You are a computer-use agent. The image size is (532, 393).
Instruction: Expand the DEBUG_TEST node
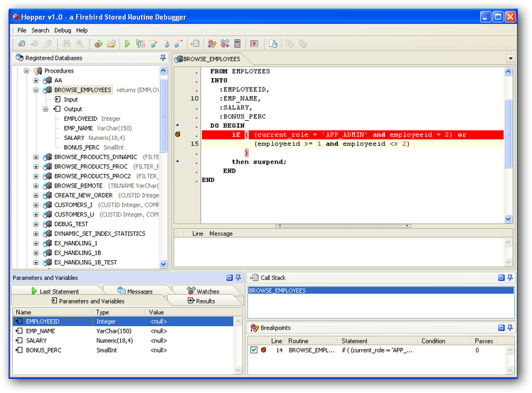(x=36, y=224)
